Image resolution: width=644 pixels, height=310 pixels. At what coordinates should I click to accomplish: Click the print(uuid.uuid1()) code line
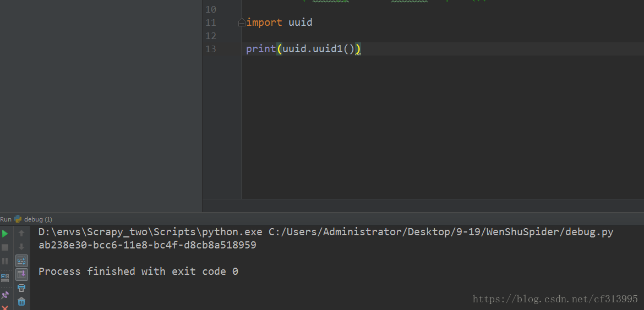tap(303, 49)
